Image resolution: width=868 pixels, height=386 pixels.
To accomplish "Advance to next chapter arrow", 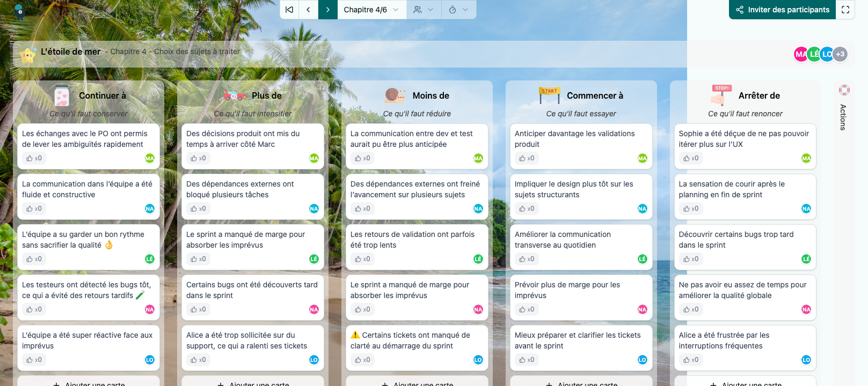I will point(327,10).
